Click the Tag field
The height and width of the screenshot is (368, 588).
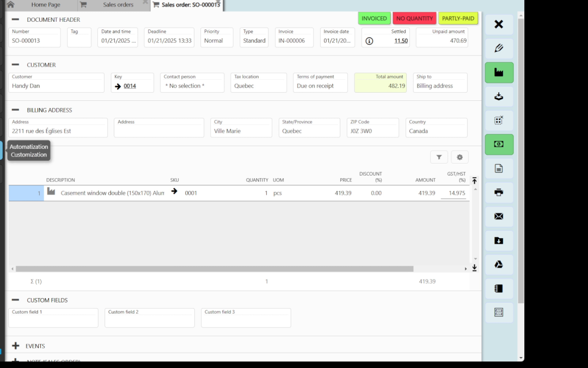[79, 38]
